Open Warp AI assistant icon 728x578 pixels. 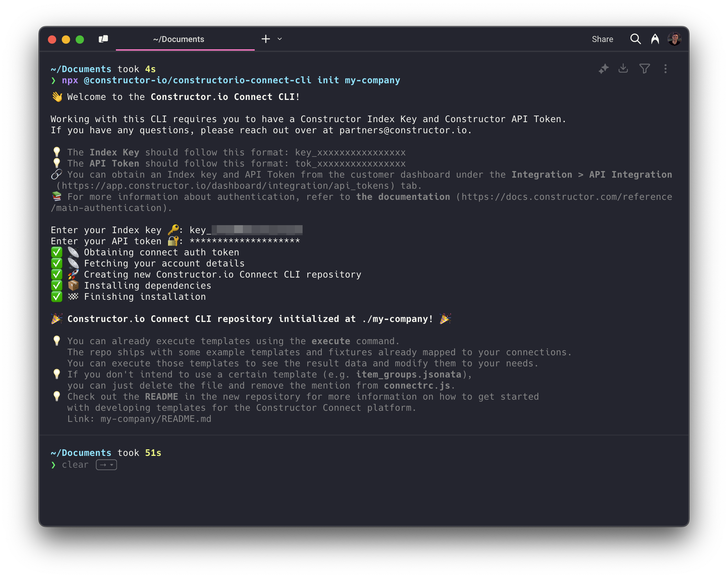tap(655, 39)
